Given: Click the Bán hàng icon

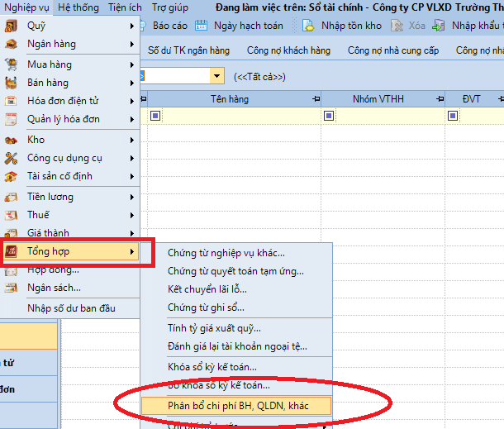Looking at the screenshot, I should click(x=12, y=83).
